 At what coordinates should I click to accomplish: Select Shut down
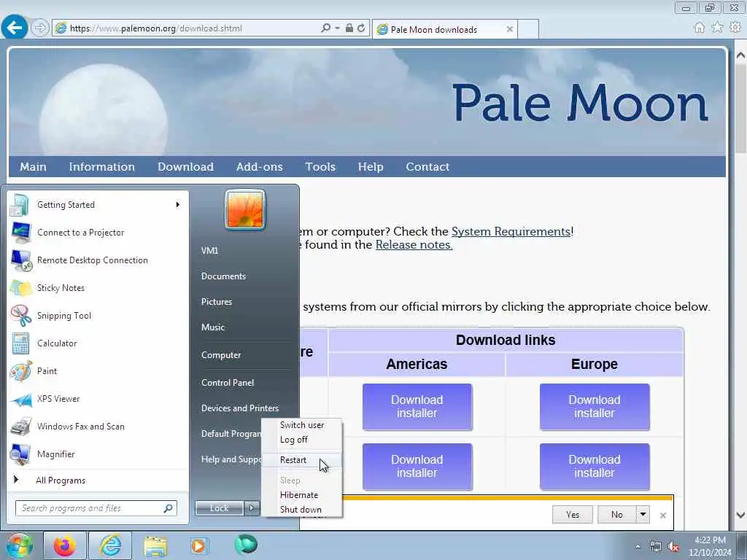point(301,510)
